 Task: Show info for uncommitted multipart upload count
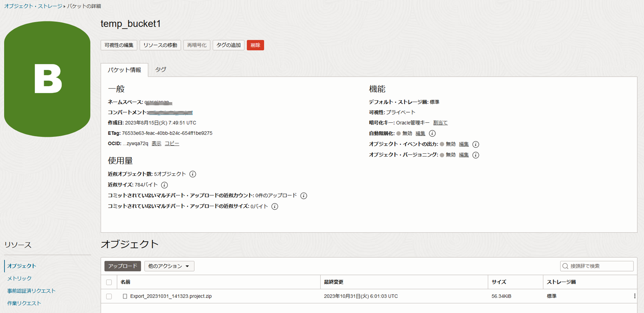(304, 196)
